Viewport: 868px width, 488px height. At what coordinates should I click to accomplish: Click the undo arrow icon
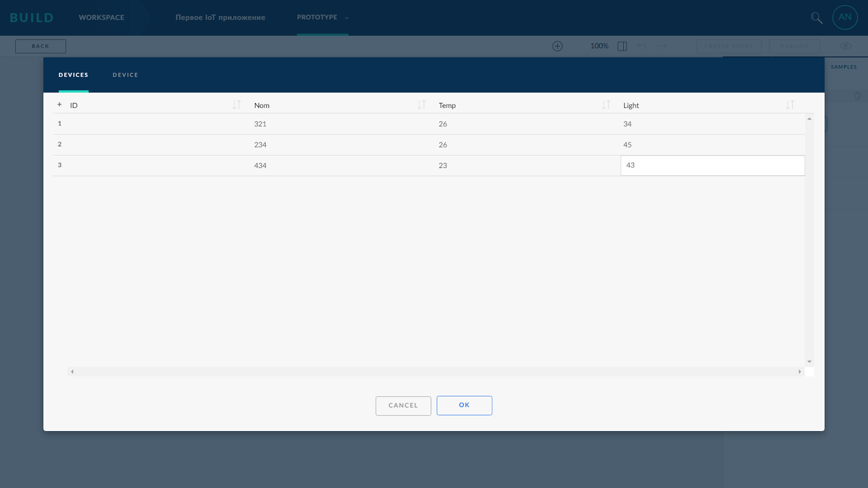click(642, 46)
